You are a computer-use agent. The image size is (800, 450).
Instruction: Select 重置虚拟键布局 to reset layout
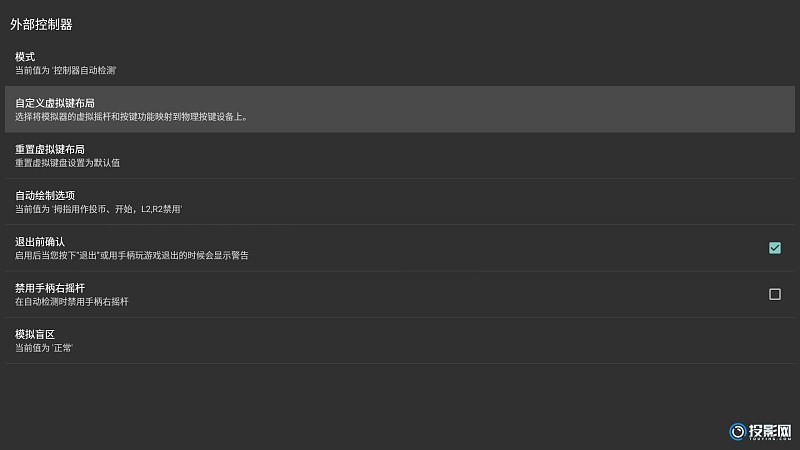400,155
